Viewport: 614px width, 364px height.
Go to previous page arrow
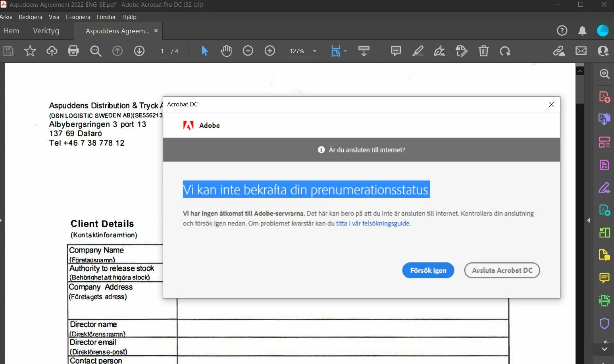point(117,51)
